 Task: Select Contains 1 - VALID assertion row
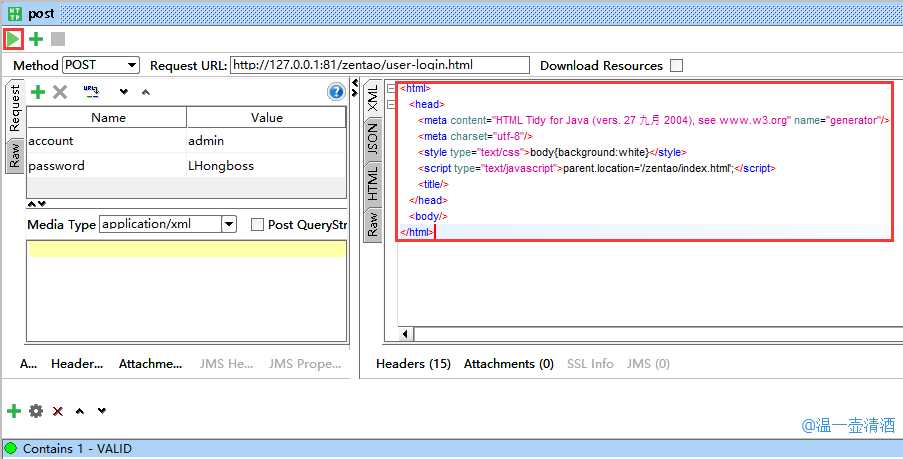point(452,448)
